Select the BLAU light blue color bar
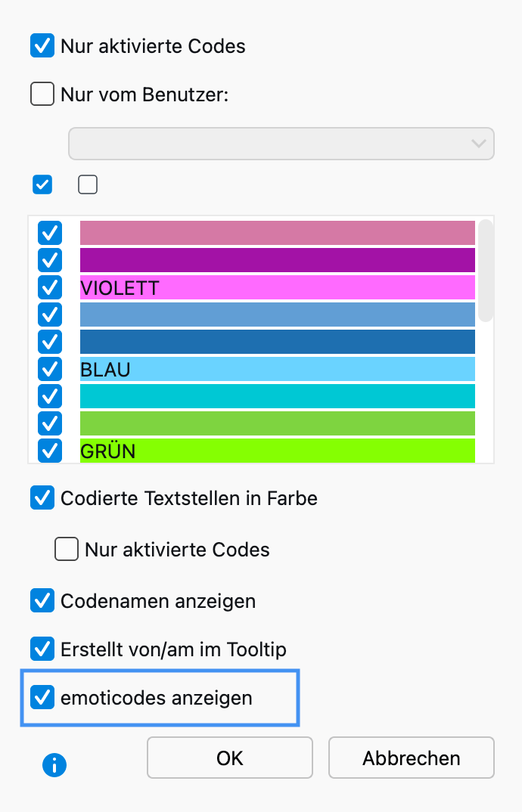Viewport: 522px width, 812px height. 277,369
